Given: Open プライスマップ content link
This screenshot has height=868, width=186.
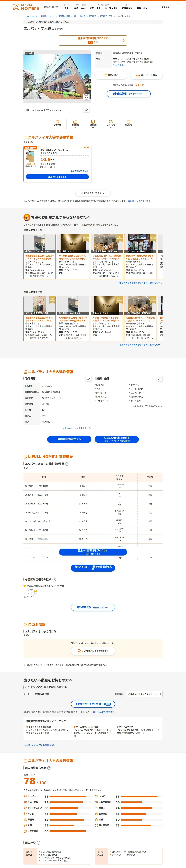Looking at the screenshot, I should click(138, 730).
